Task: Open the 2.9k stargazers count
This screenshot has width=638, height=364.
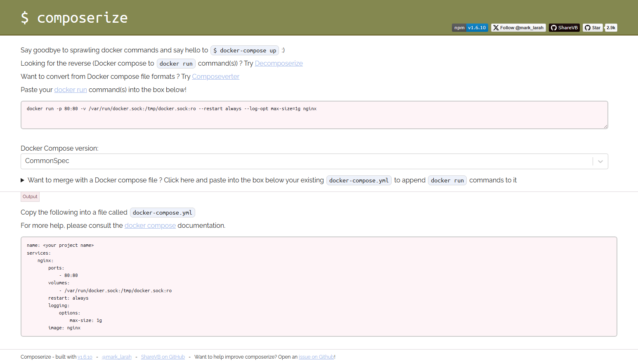Action: click(x=611, y=28)
